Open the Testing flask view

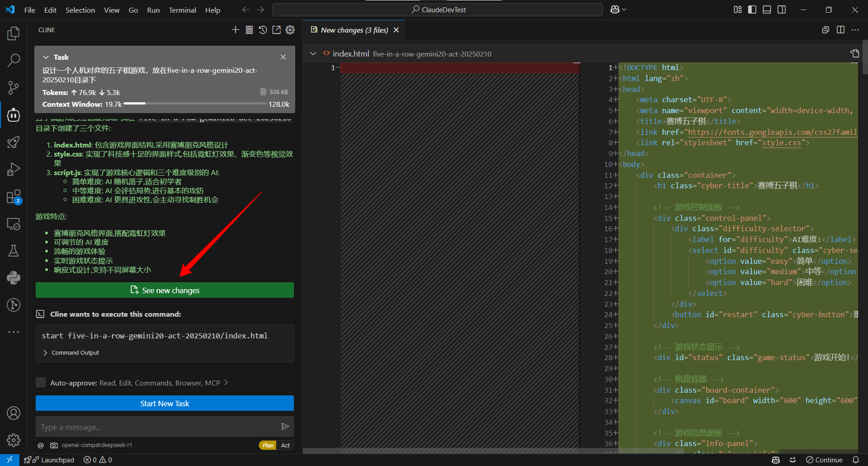click(x=14, y=251)
